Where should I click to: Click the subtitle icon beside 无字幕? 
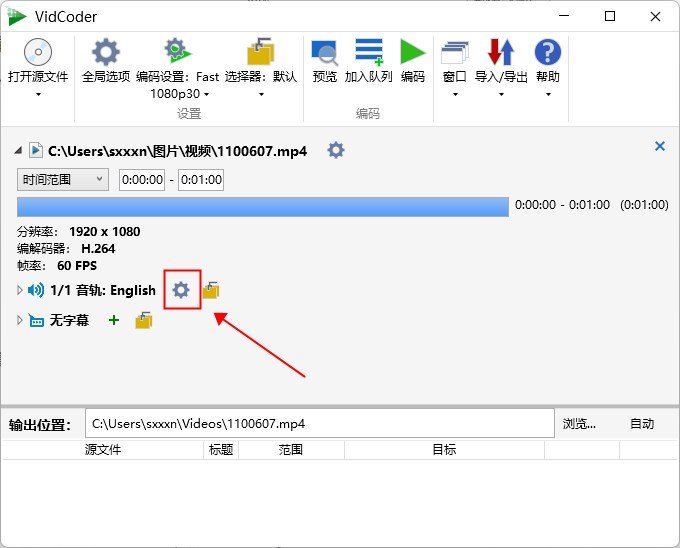[36, 320]
